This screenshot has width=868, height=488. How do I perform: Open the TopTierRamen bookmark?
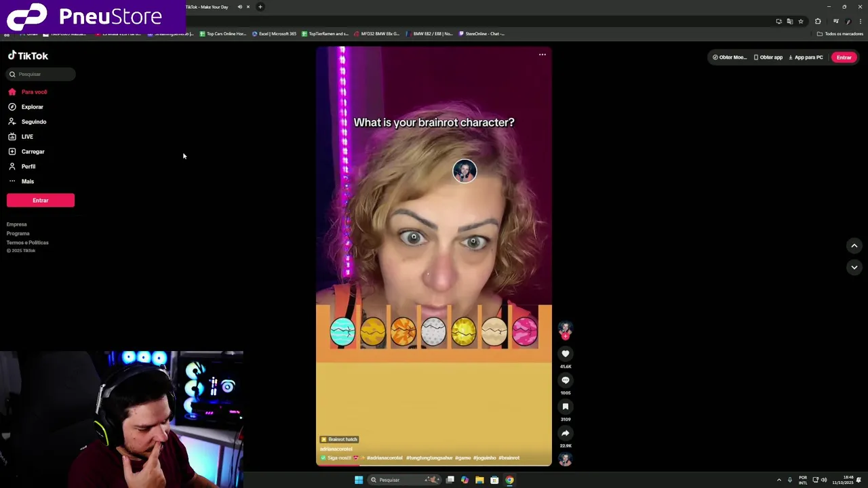tap(325, 33)
